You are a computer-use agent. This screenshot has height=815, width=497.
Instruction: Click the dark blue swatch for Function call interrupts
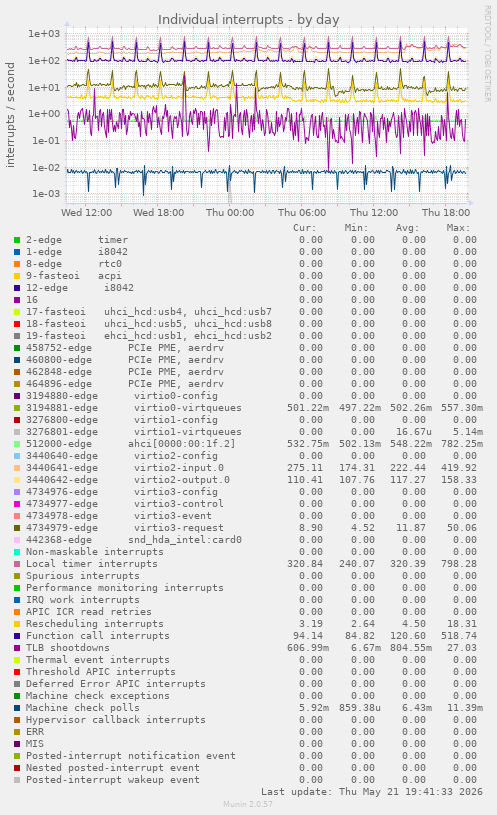(17, 636)
